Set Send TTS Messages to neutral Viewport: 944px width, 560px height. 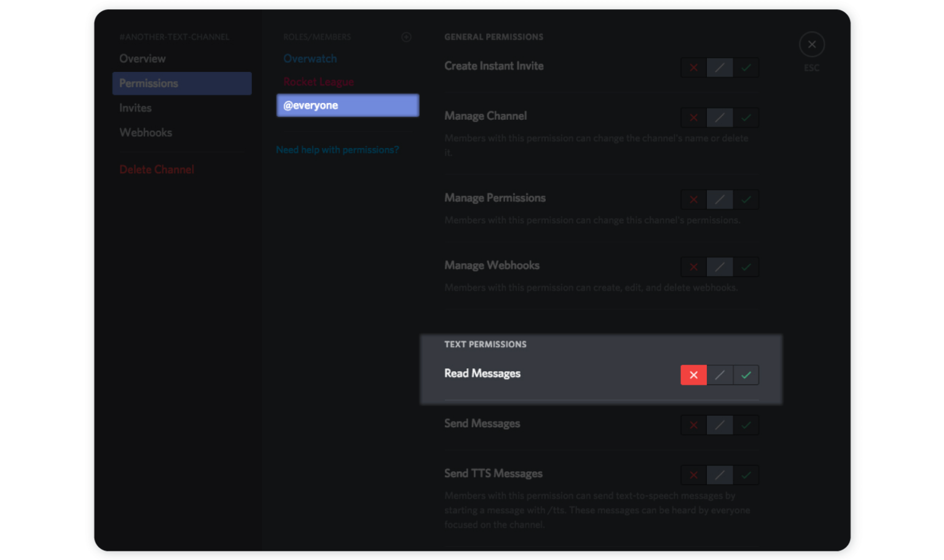(x=720, y=475)
